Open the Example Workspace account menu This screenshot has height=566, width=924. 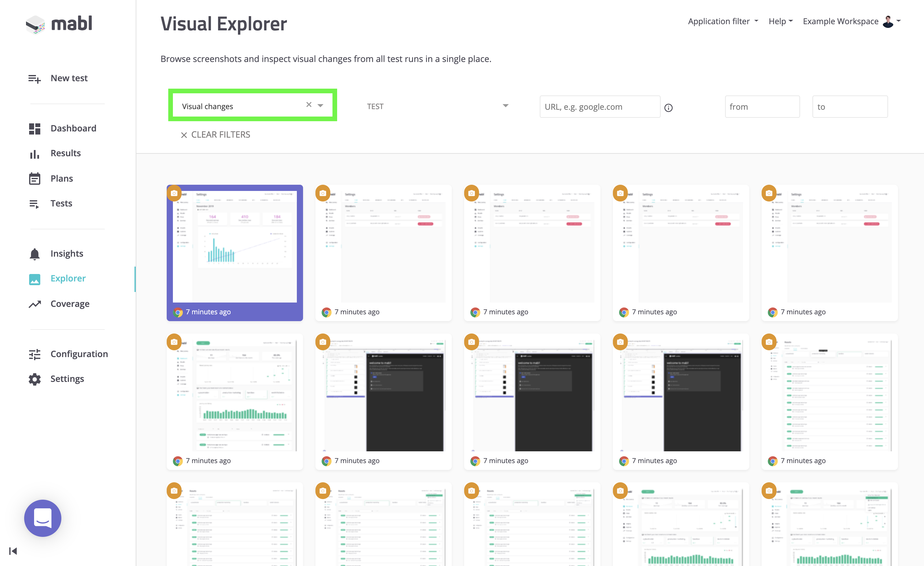tap(851, 21)
